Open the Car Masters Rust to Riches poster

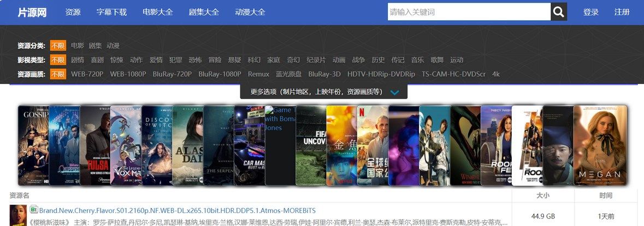coord(249,146)
